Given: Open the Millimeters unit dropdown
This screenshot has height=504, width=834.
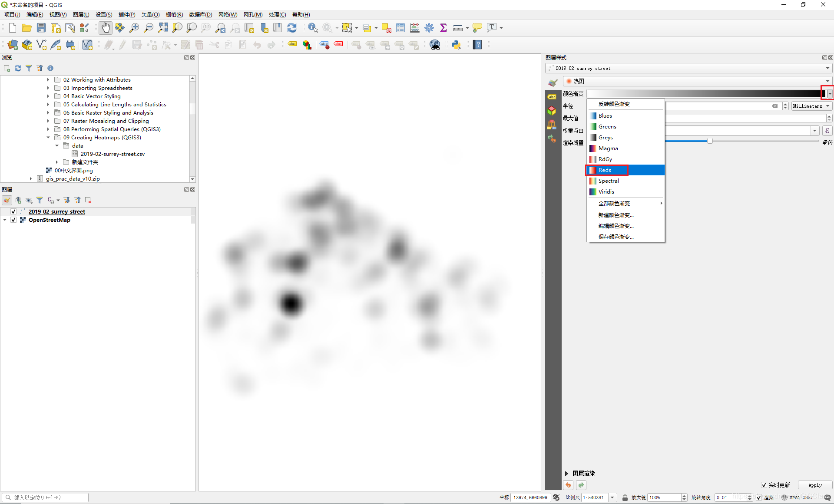Looking at the screenshot, I should click(x=811, y=106).
